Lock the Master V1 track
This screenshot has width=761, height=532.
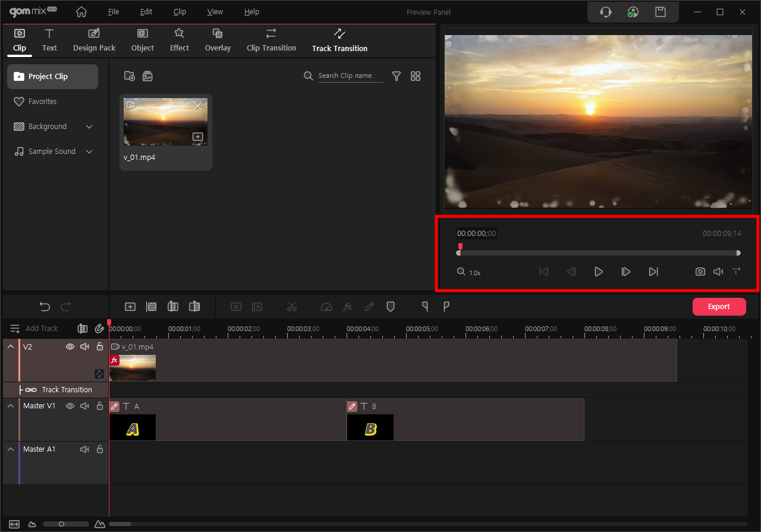coord(100,406)
